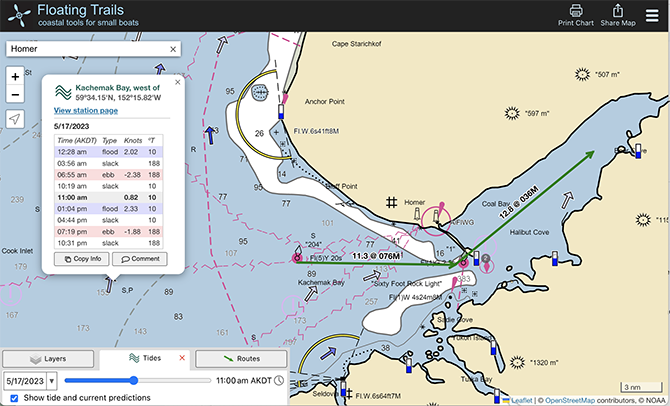Open the date dropdown arrow
670x406 pixels.
click(52, 380)
